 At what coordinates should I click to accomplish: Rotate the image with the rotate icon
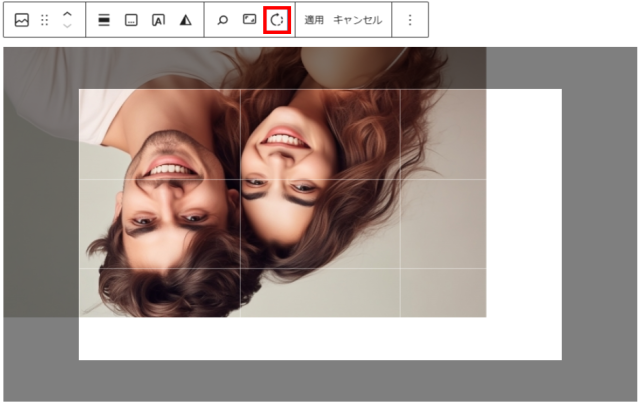277,20
